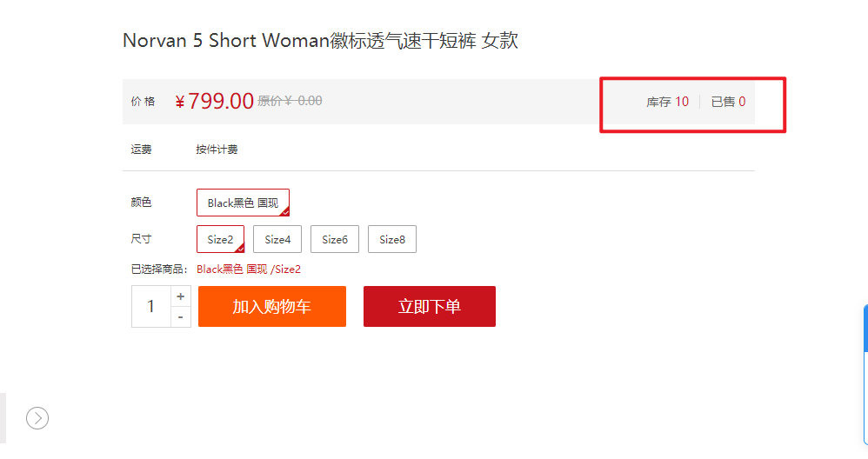Choose Size8 option
Viewport: 868px width, 459px height.
(392, 239)
